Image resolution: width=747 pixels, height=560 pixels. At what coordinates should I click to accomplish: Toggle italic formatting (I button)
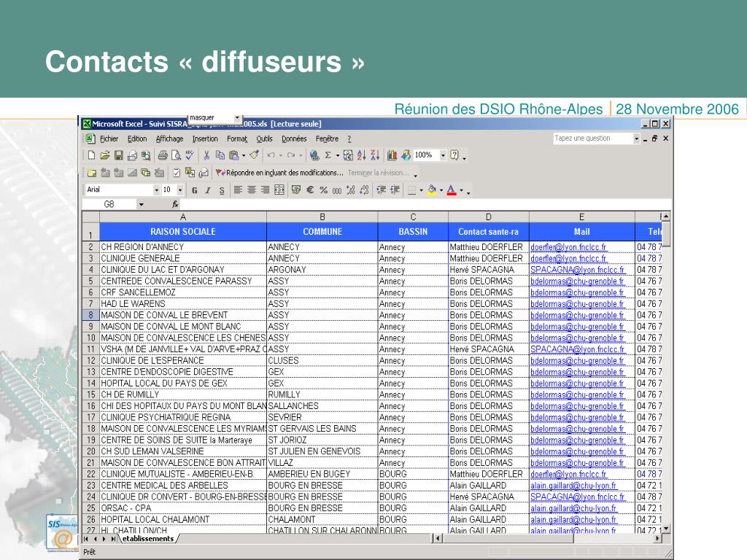(x=207, y=190)
